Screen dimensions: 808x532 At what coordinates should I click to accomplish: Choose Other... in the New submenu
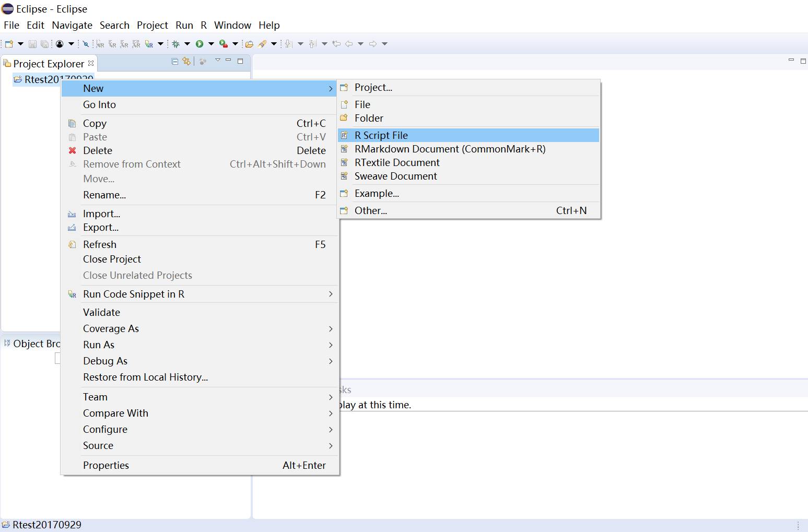pyautogui.click(x=469, y=210)
